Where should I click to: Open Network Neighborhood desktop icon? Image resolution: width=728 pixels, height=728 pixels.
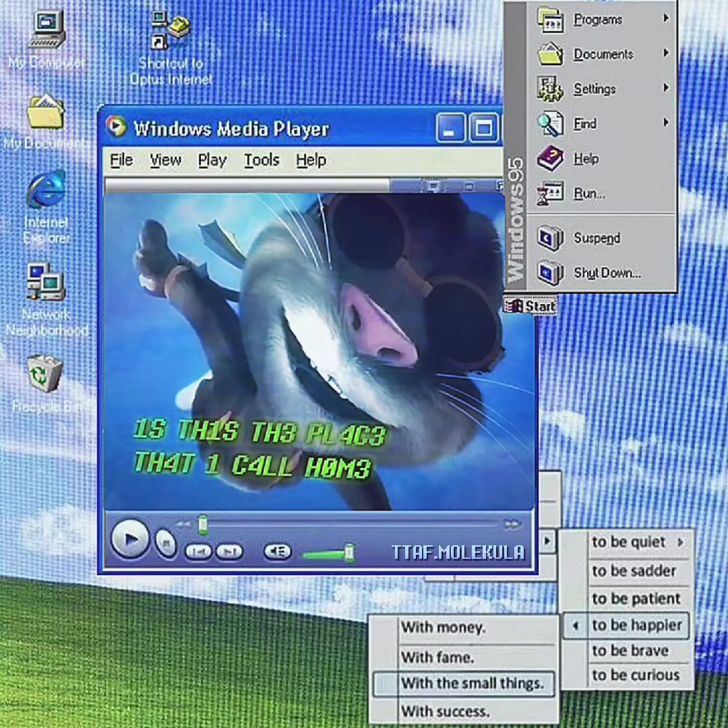coord(46,282)
